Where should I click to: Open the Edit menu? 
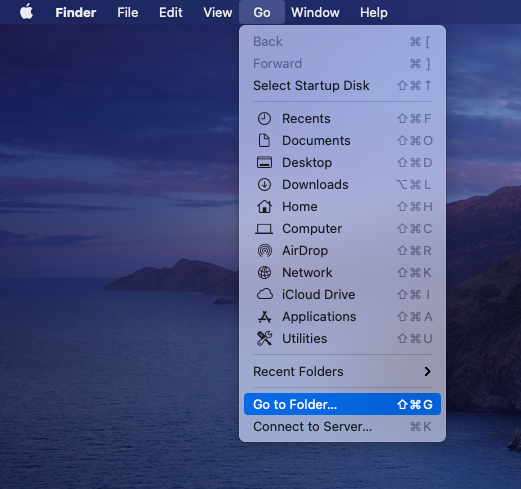[171, 12]
